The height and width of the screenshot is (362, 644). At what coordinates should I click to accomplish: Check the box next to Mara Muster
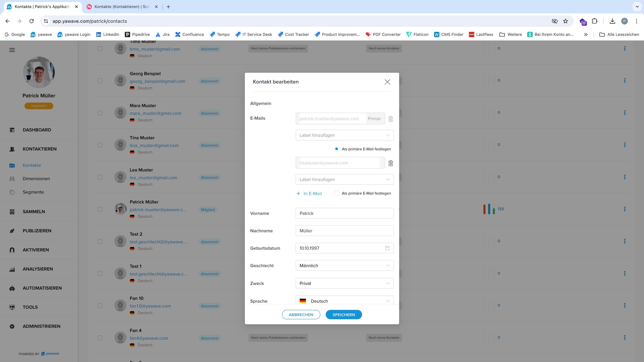click(x=100, y=113)
